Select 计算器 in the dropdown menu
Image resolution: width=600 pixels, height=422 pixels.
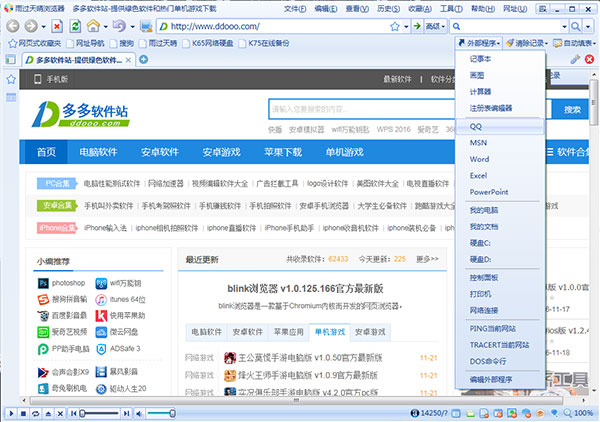(500, 91)
